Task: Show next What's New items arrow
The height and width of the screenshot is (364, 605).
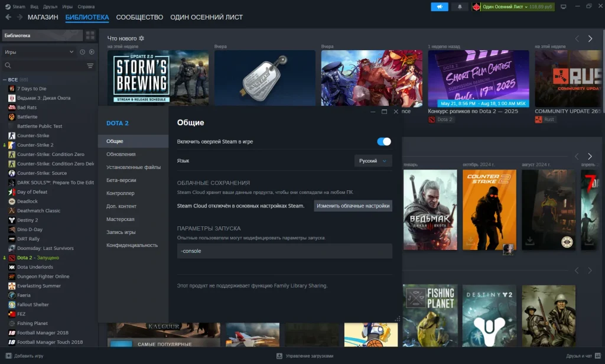Action: 590,38
